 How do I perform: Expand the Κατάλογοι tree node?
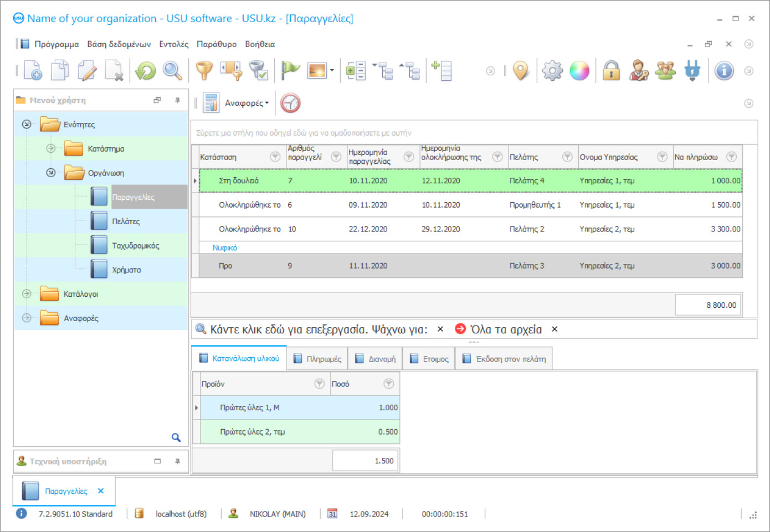(x=27, y=294)
